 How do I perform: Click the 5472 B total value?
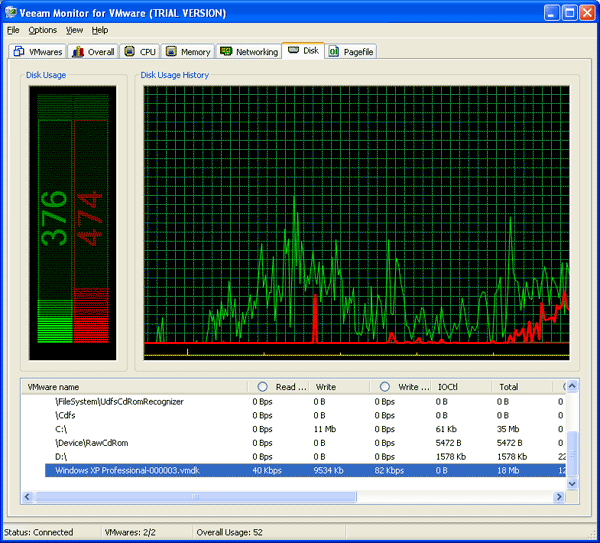click(x=509, y=443)
